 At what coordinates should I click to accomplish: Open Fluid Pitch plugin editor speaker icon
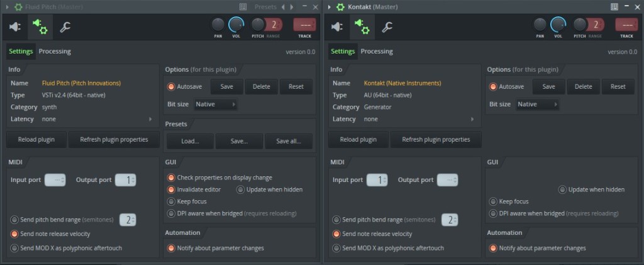[15, 27]
